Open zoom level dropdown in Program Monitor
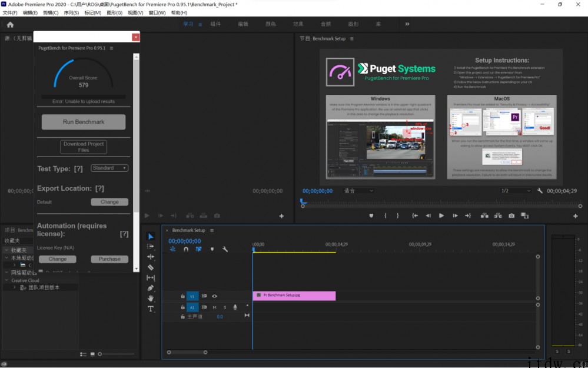Screen dimensions: 588x368 pyautogui.click(x=358, y=191)
